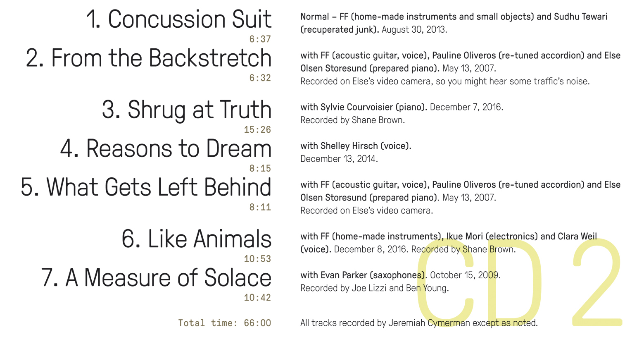Select the track title "1. Concussion Suit"
This screenshot has width=644, height=337.
click(179, 19)
